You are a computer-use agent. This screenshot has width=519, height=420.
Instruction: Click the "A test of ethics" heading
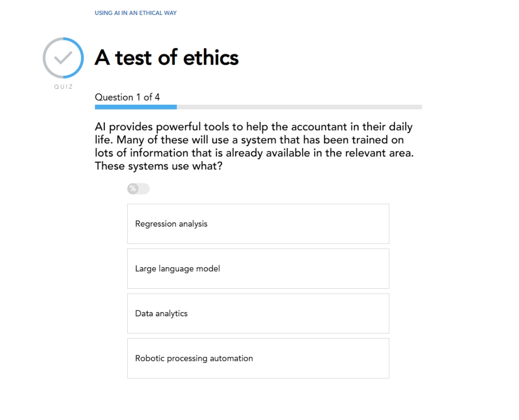coord(167,58)
